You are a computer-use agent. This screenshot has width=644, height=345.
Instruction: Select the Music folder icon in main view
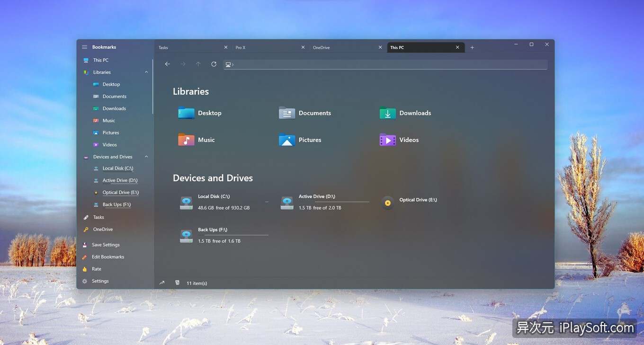pos(186,140)
